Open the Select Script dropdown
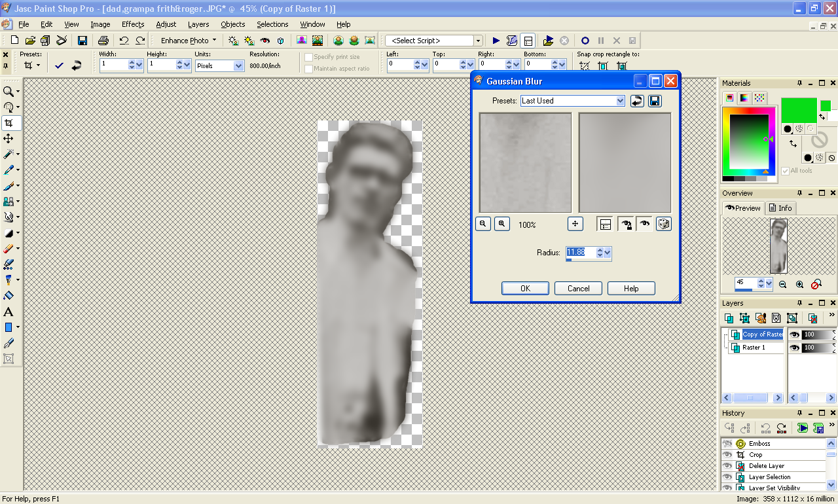 478,41
